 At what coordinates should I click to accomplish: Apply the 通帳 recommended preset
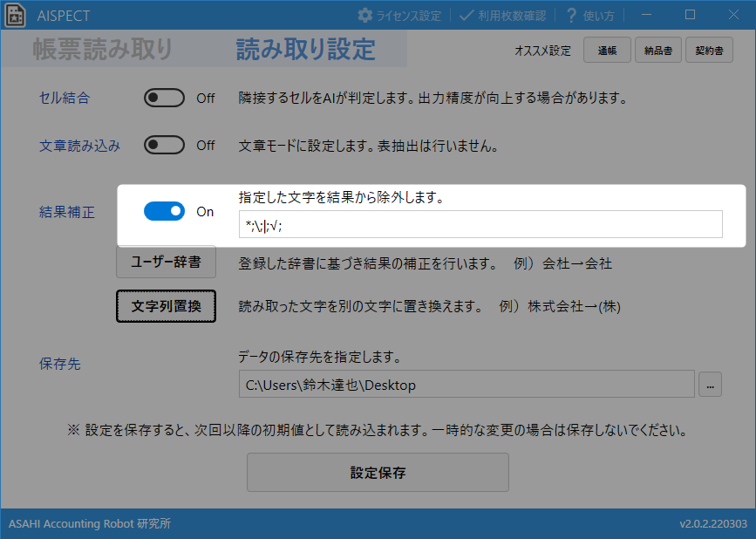(x=607, y=51)
